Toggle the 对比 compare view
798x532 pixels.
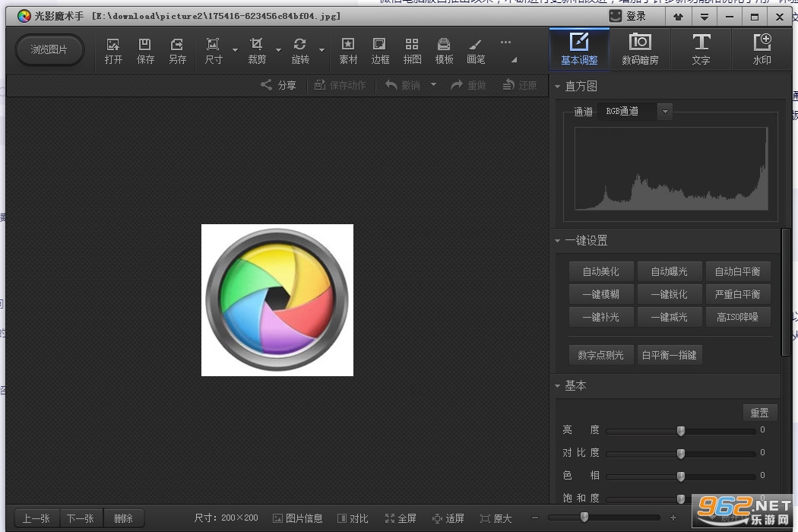point(353,518)
